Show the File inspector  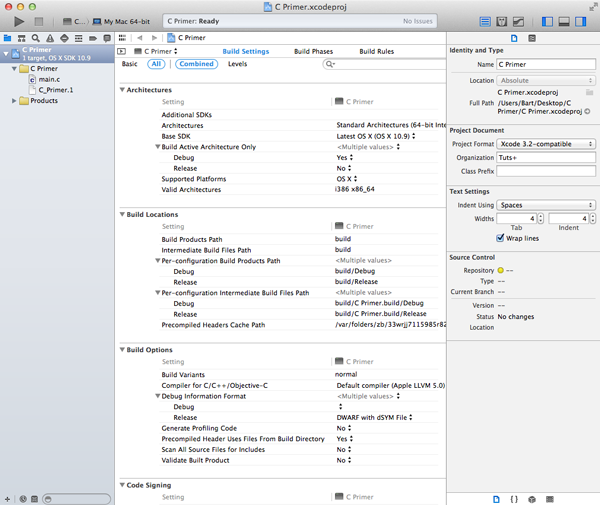(514, 38)
